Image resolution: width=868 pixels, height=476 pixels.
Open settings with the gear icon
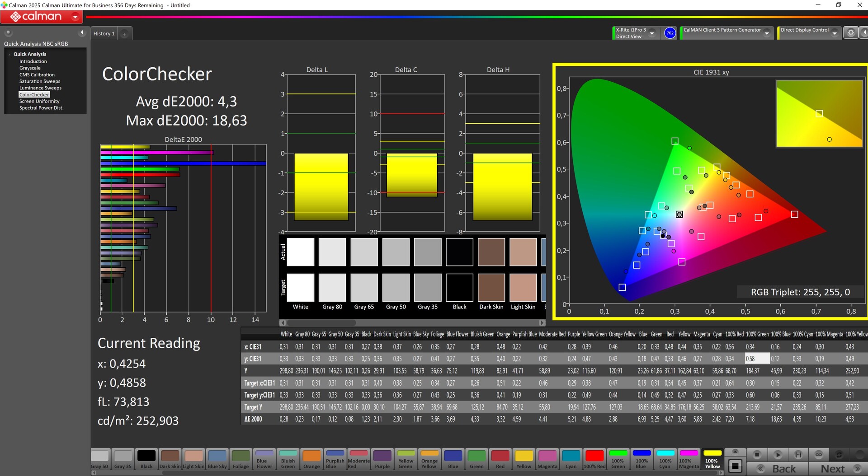coord(850,33)
